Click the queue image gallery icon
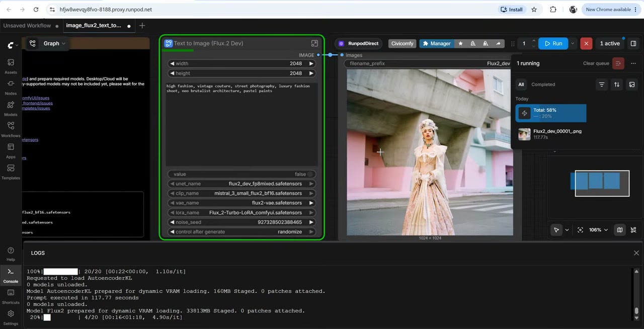Screen dimensions: 644x329 632,85
